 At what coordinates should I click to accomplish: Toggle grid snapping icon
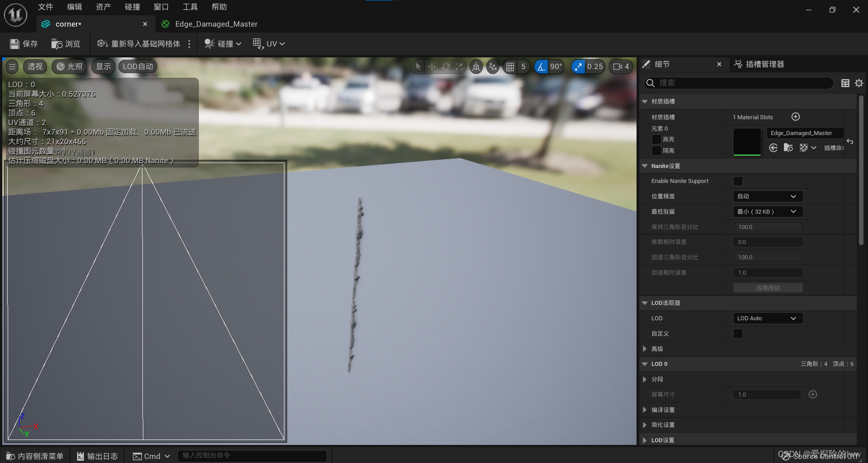click(510, 67)
